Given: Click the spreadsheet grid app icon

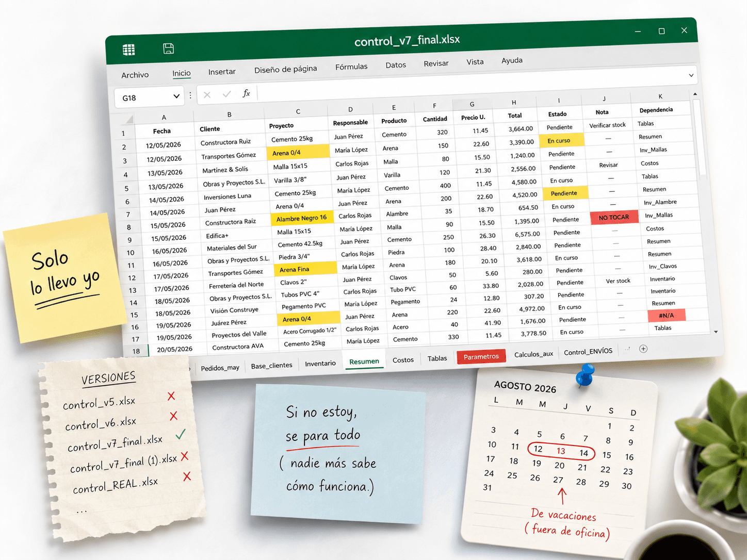Looking at the screenshot, I should (x=129, y=50).
